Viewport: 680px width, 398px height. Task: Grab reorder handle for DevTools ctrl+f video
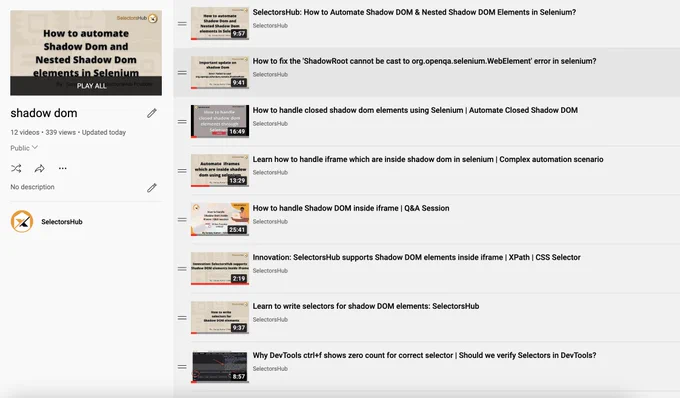(182, 366)
